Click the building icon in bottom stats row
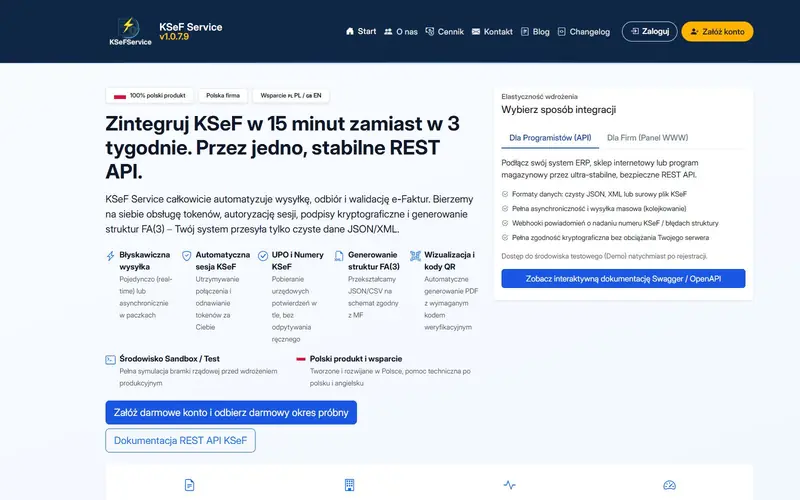 tap(349, 485)
